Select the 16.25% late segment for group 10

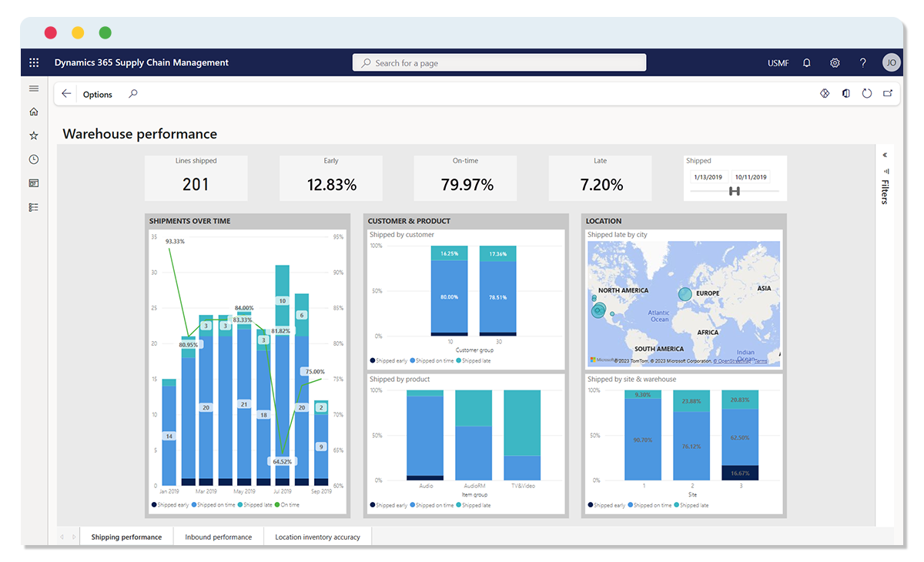click(x=450, y=253)
